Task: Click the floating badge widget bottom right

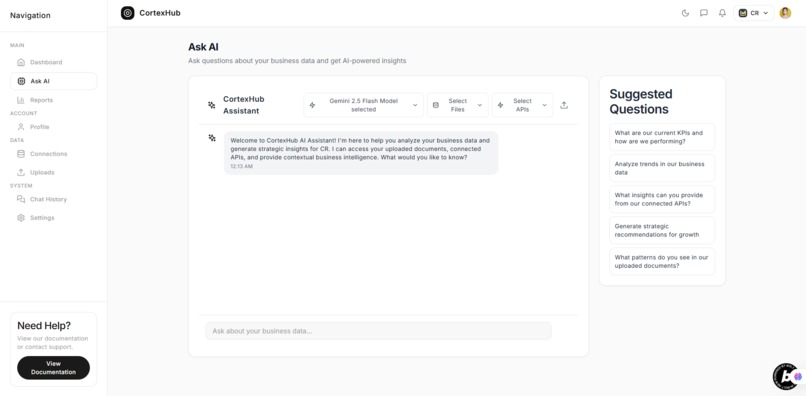Action: pyautogui.click(x=787, y=376)
